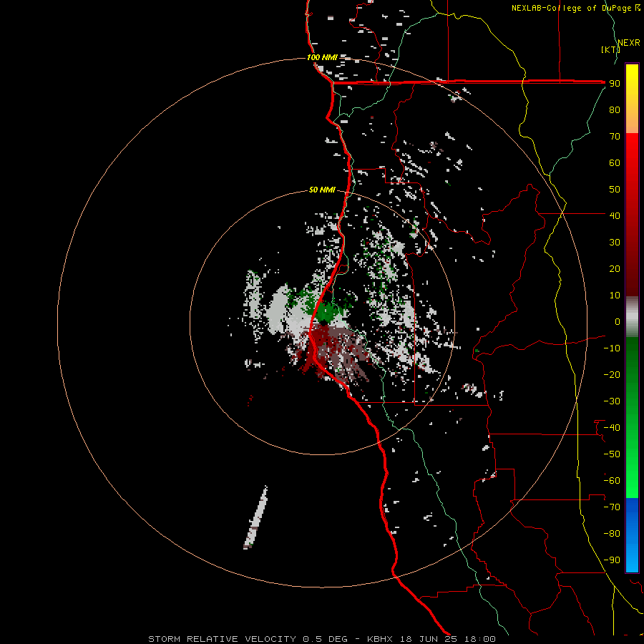Click the Storm Relative Velocity caption text

(322, 639)
